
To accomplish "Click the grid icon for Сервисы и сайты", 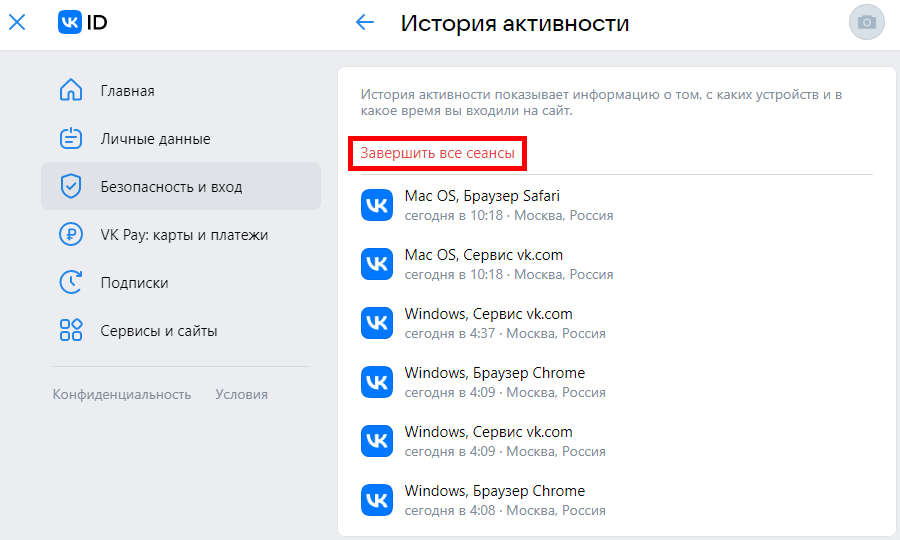I will point(71,330).
